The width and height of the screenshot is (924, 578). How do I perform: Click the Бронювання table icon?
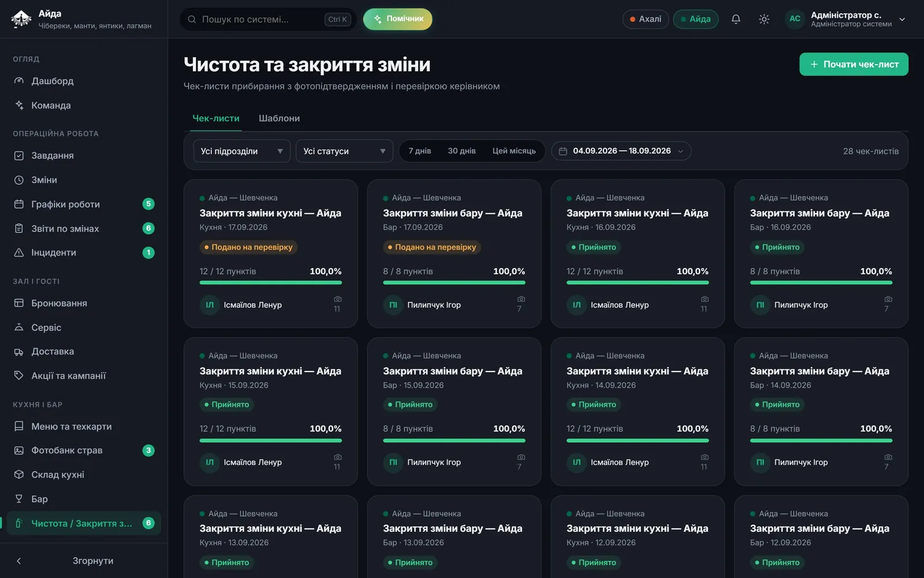19,303
